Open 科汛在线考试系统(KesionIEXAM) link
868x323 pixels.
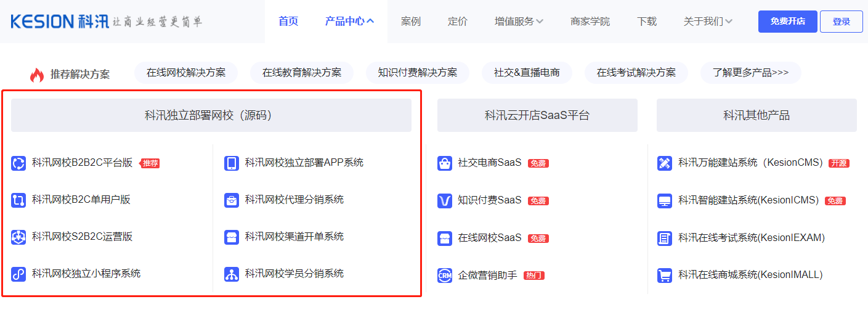[x=752, y=238]
